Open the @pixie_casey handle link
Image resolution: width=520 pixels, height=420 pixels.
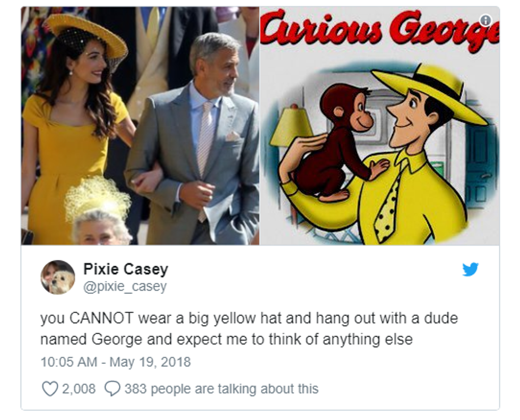(125, 286)
